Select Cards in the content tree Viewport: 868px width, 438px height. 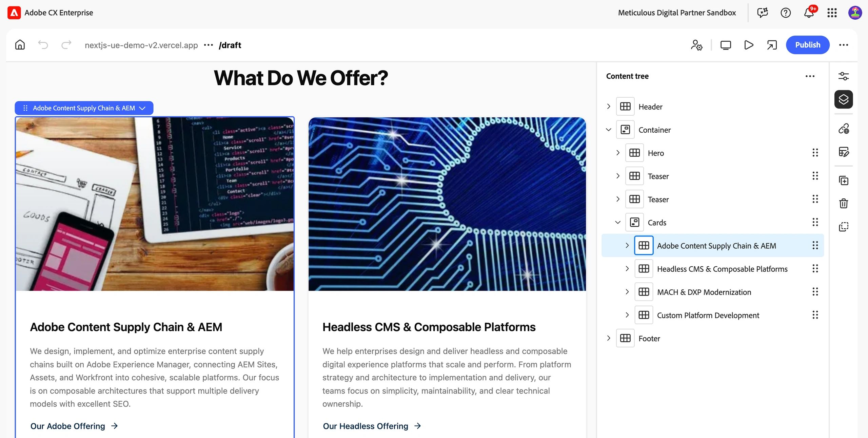(x=713, y=222)
